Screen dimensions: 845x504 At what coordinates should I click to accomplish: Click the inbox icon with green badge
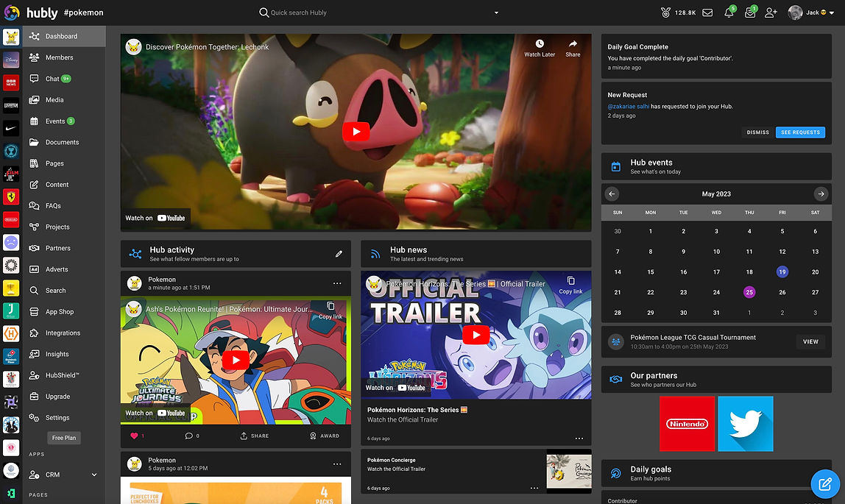click(750, 13)
